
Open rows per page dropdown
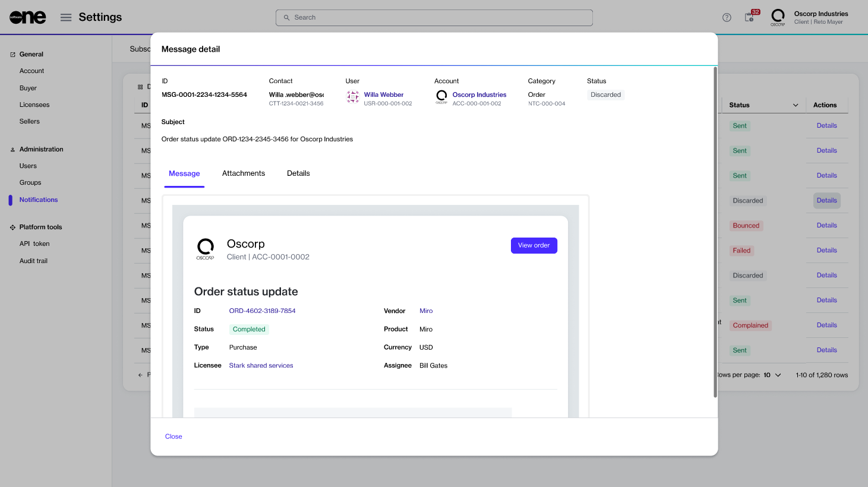tap(772, 375)
